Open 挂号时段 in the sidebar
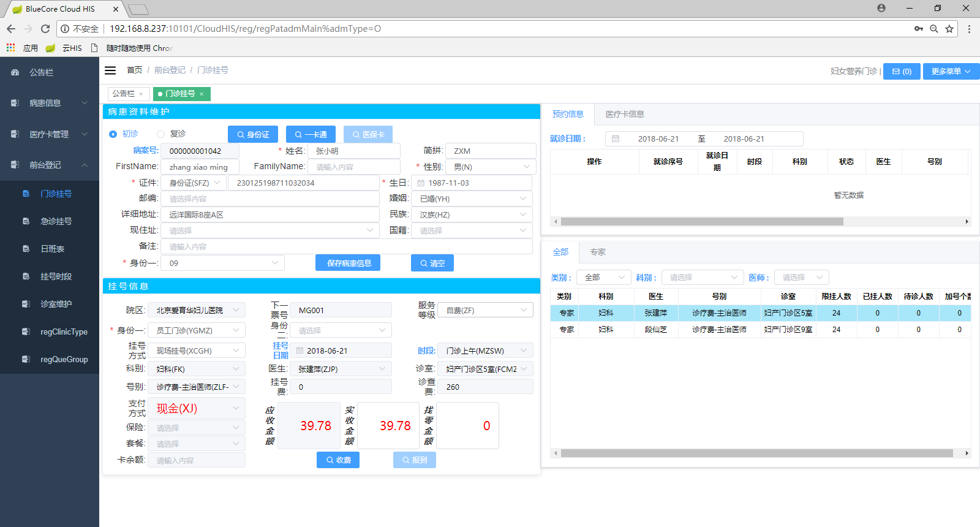The width and height of the screenshot is (980, 527). (50, 276)
